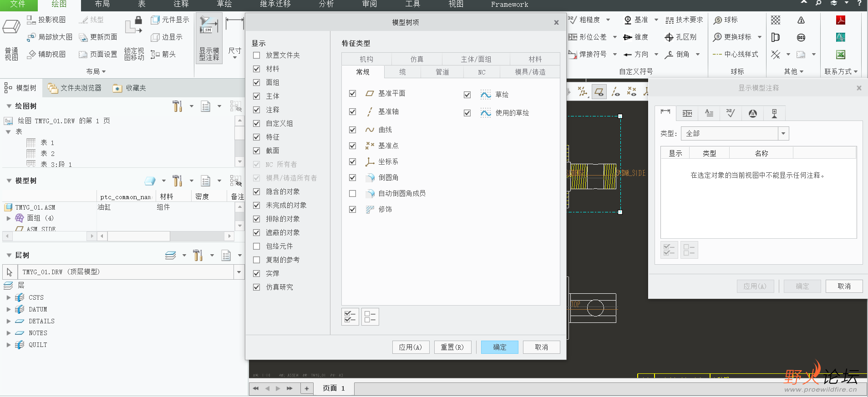Click 取消 in 显示模型注释 dialog

point(844,286)
